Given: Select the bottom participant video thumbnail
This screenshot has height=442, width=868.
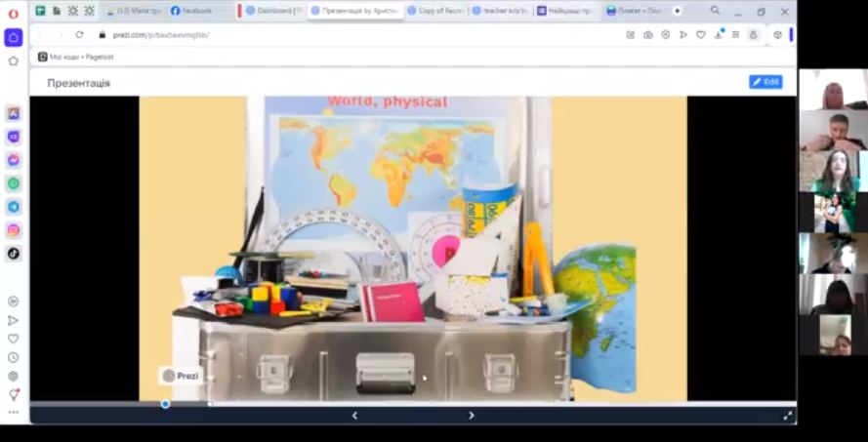Looking at the screenshot, I should coord(836,335).
